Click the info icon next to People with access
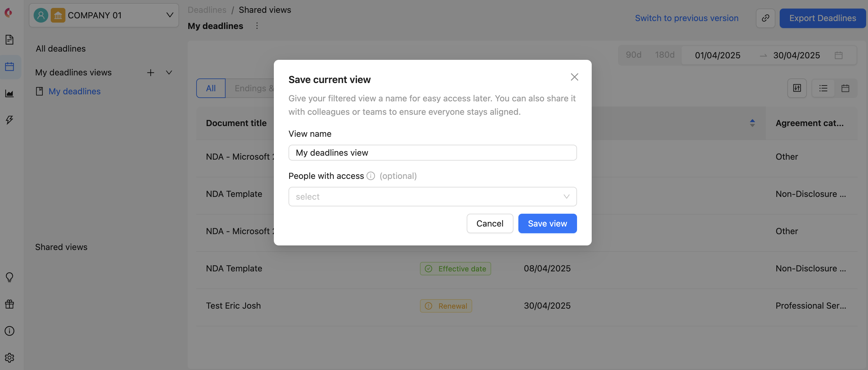 (x=370, y=176)
